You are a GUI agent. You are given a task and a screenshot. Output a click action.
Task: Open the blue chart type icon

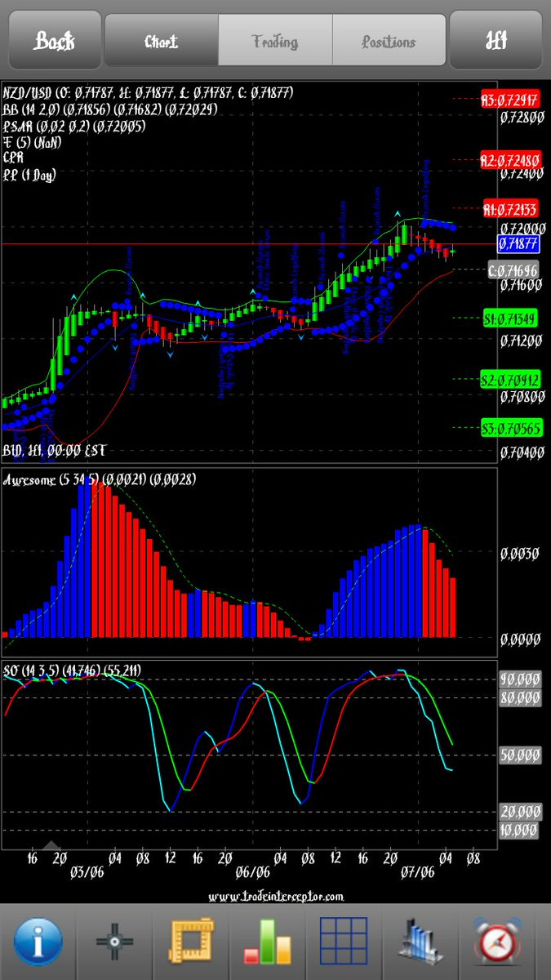[x=421, y=941]
